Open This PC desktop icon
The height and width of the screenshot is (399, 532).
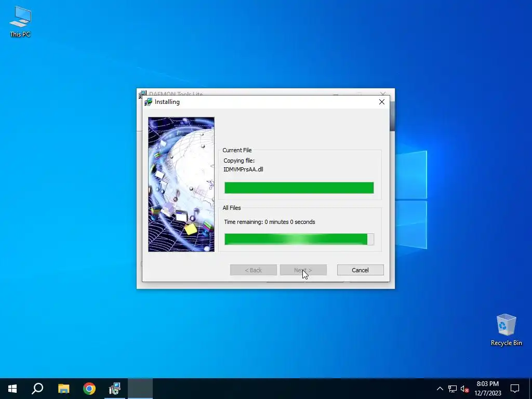click(20, 22)
